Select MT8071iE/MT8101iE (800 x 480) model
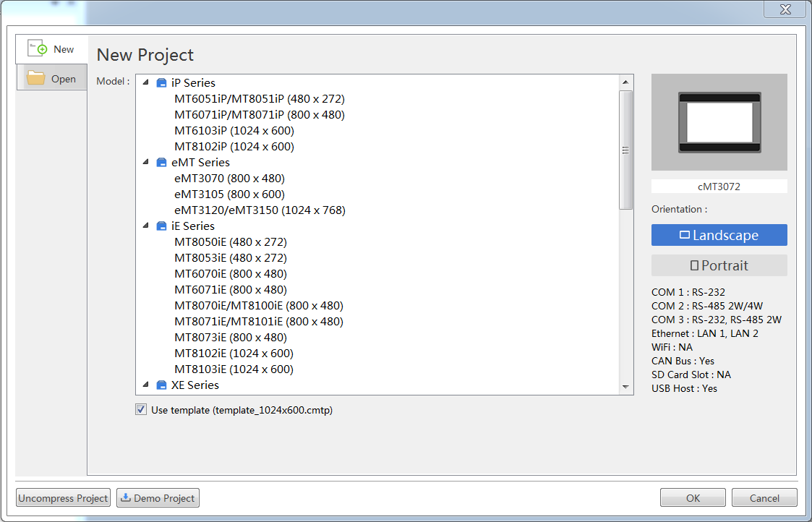812x522 pixels. tap(259, 322)
